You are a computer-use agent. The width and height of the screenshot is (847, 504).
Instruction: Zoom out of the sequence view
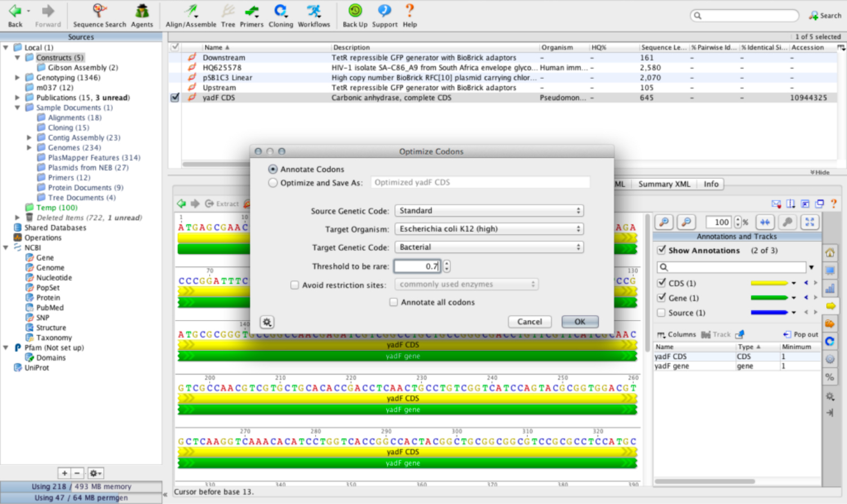click(x=686, y=222)
